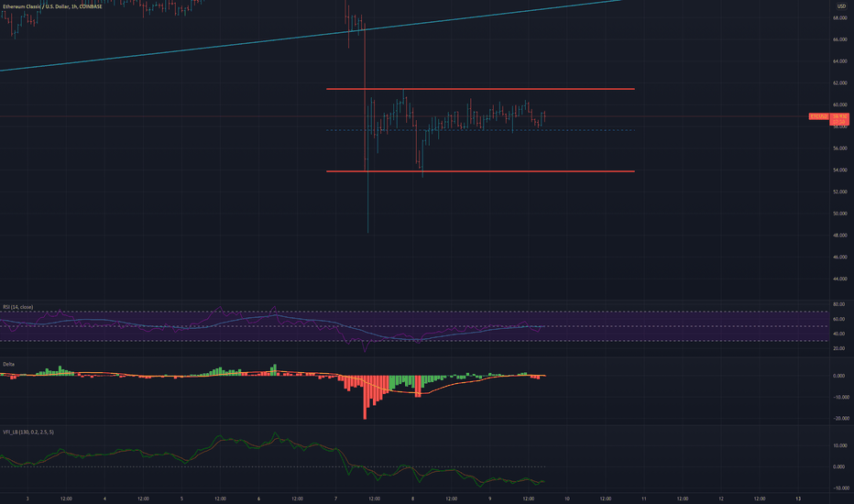Select the lower red horizontal line near 54.000
The height and width of the screenshot is (504, 854).
480,171
